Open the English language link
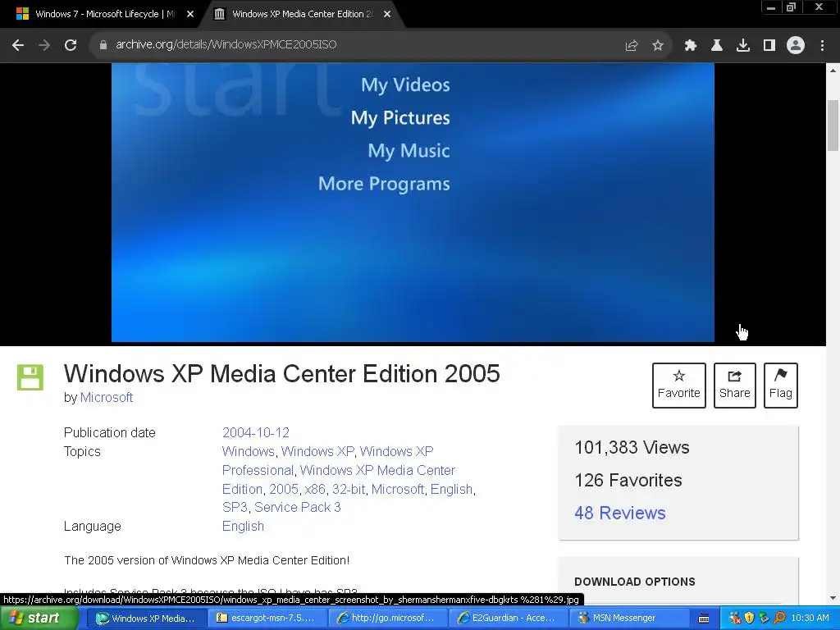Image resolution: width=840 pixels, height=630 pixels. 243,526
